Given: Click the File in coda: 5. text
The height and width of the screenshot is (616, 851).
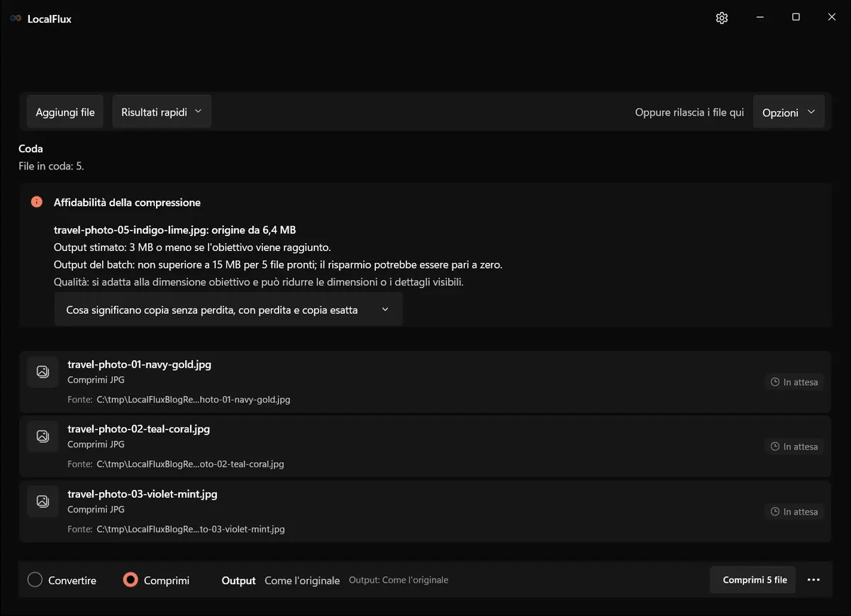Looking at the screenshot, I should click(x=51, y=166).
